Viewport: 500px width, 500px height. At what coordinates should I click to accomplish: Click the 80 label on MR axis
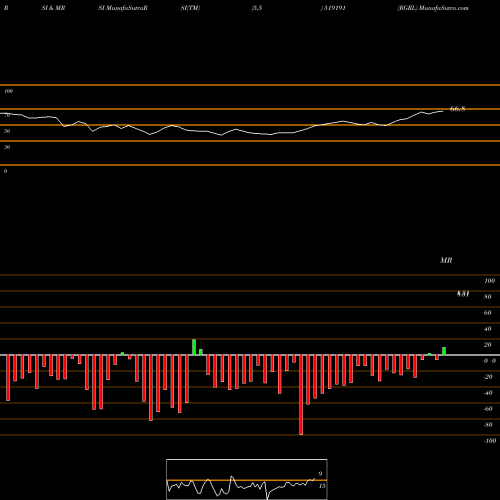488,297
